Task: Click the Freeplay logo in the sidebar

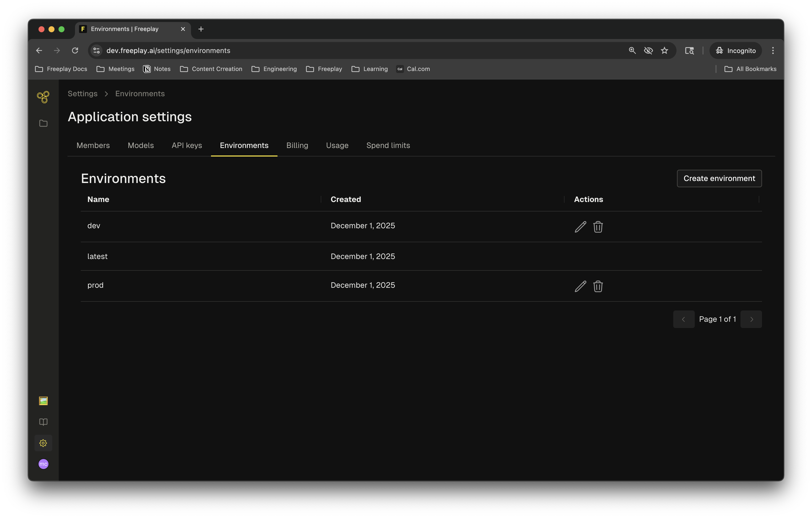Action: pos(43,97)
